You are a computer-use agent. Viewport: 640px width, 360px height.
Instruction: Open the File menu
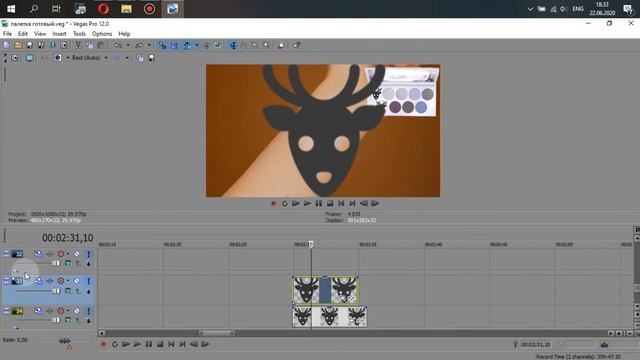coord(7,34)
